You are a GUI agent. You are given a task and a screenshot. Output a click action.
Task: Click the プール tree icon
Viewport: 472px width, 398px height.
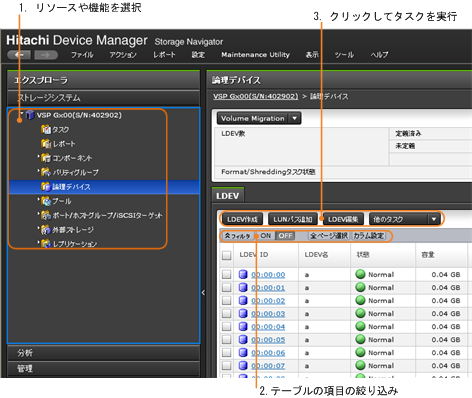(46, 201)
